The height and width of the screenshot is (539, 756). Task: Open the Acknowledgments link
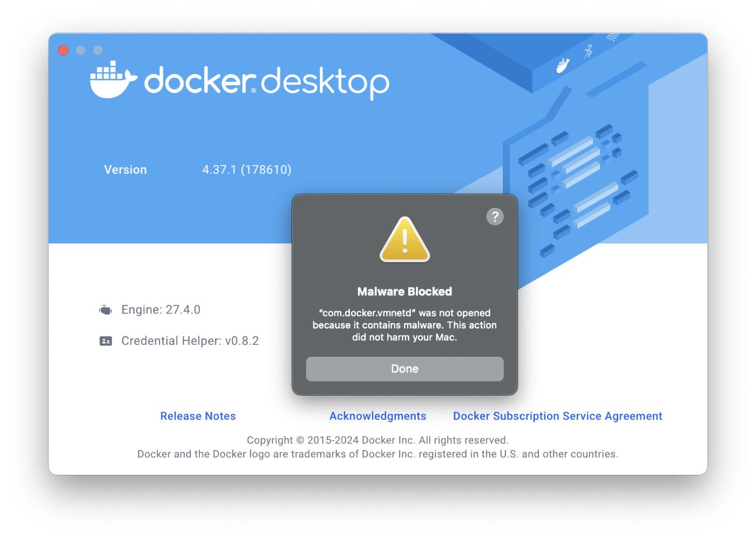(377, 416)
